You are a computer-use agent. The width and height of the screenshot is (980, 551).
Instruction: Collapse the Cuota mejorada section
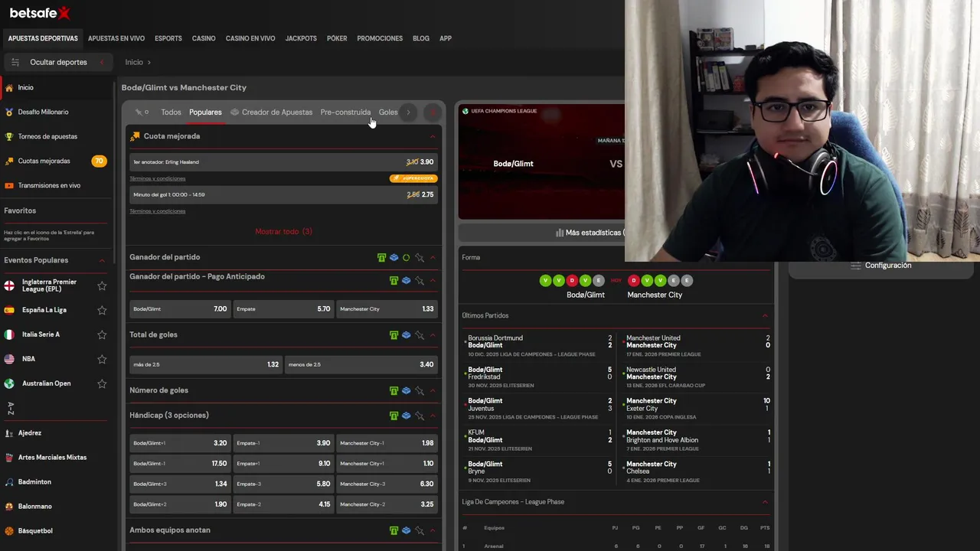coord(433,137)
